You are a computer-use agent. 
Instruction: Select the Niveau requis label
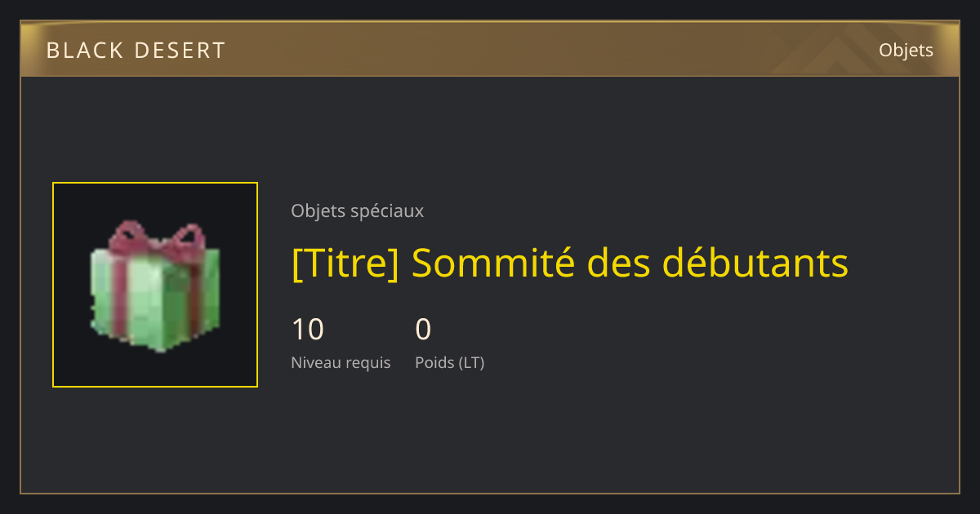(341, 363)
